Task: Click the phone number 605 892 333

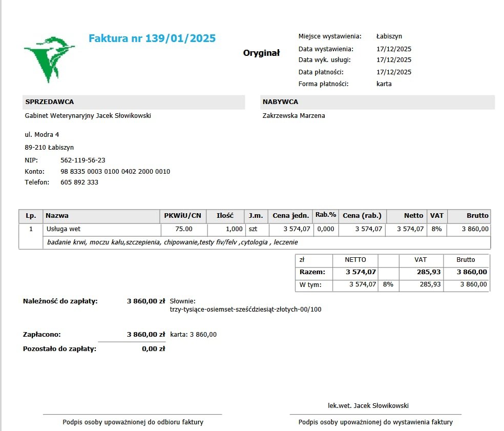Action: pyautogui.click(x=79, y=182)
